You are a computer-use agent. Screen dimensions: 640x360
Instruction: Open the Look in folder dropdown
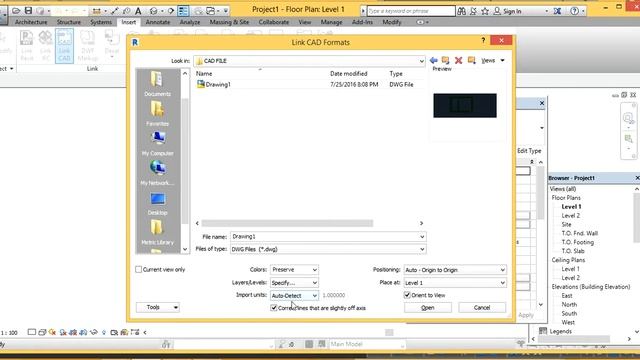tap(421, 61)
